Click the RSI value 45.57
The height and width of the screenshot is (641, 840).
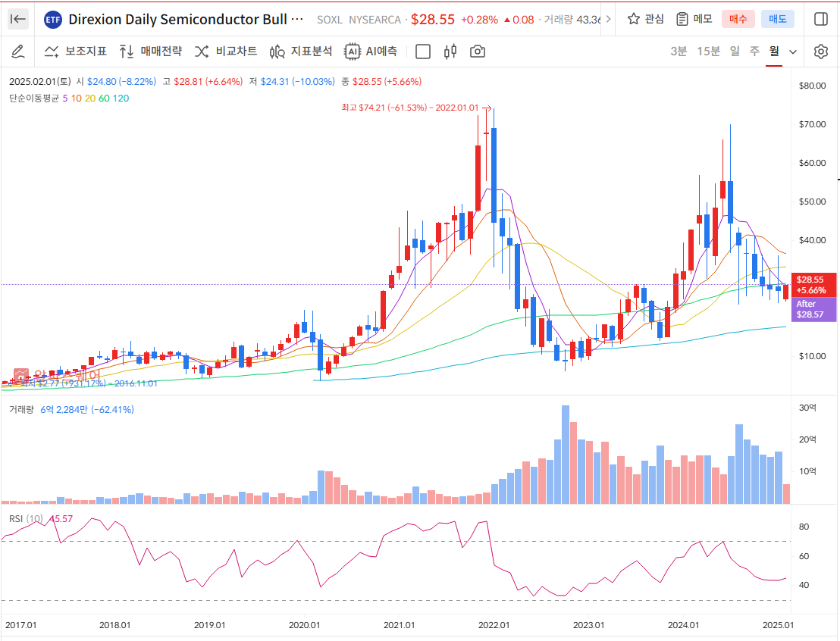(61, 519)
